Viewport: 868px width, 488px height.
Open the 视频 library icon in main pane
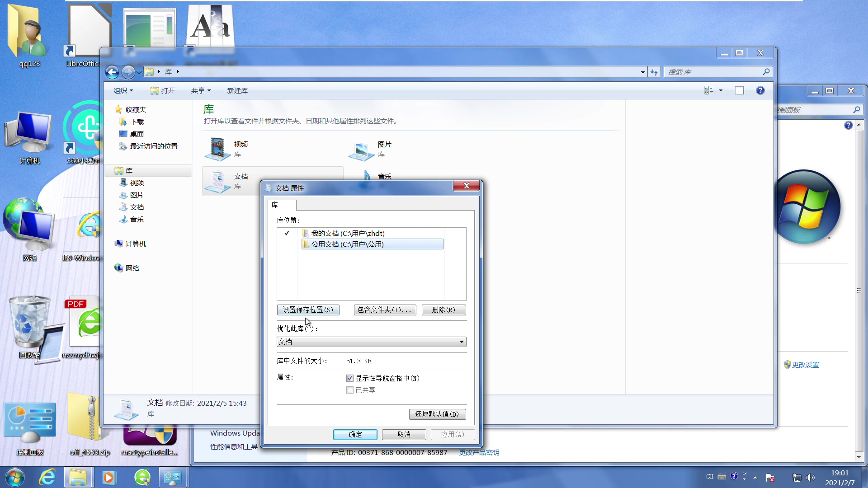click(218, 149)
